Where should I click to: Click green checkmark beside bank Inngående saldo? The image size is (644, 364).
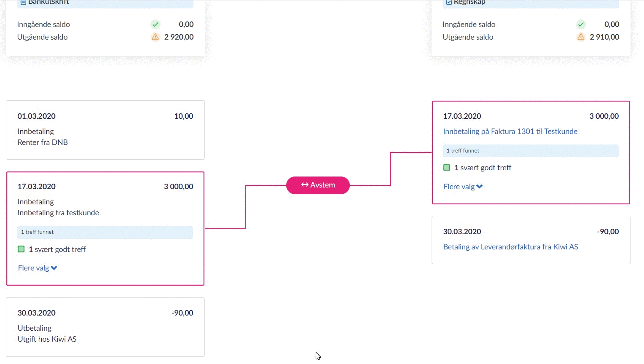156,24
